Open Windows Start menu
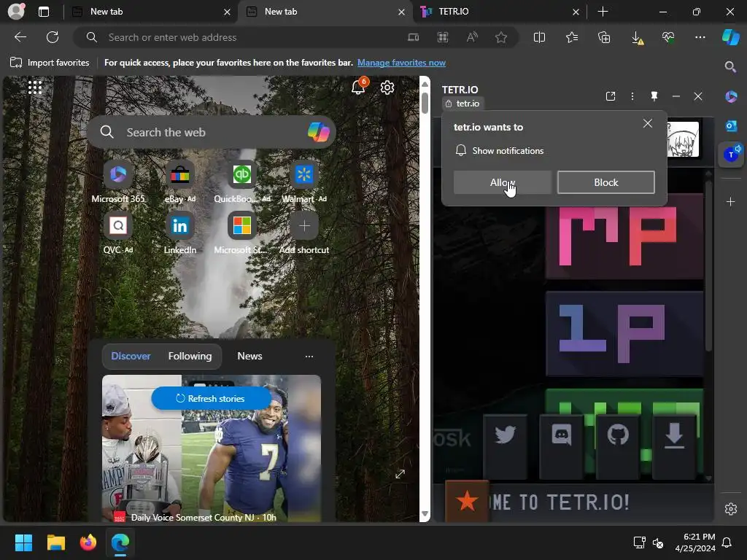The height and width of the screenshot is (560, 747). pos(23,542)
